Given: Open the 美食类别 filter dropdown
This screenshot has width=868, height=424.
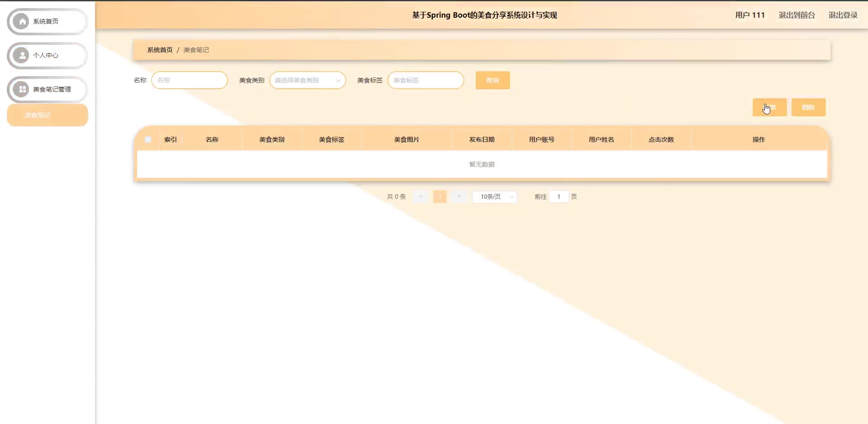Looking at the screenshot, I should click(308, 80).
